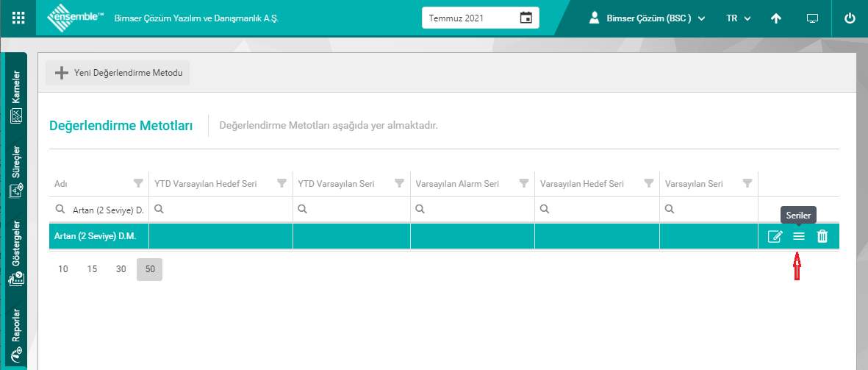Click the user profile icon
Screen dimensions: 868x370
(x=595, y=18)
